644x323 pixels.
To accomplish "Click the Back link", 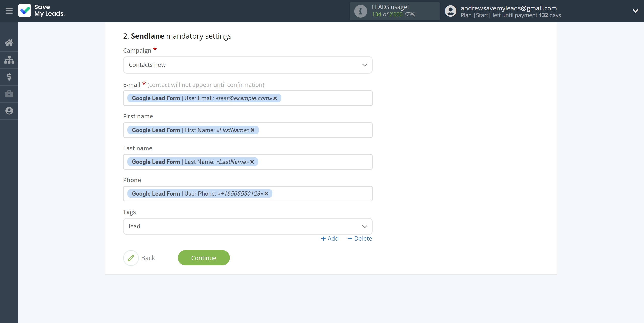I will 148,258.
